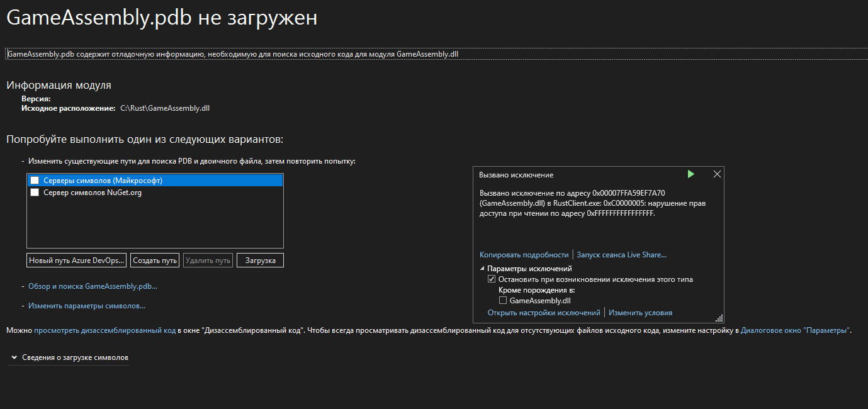Screen dimensions: 868x409
Task: Check the 'Сервер символов NuGet.org' box
Action: [35, 193]
